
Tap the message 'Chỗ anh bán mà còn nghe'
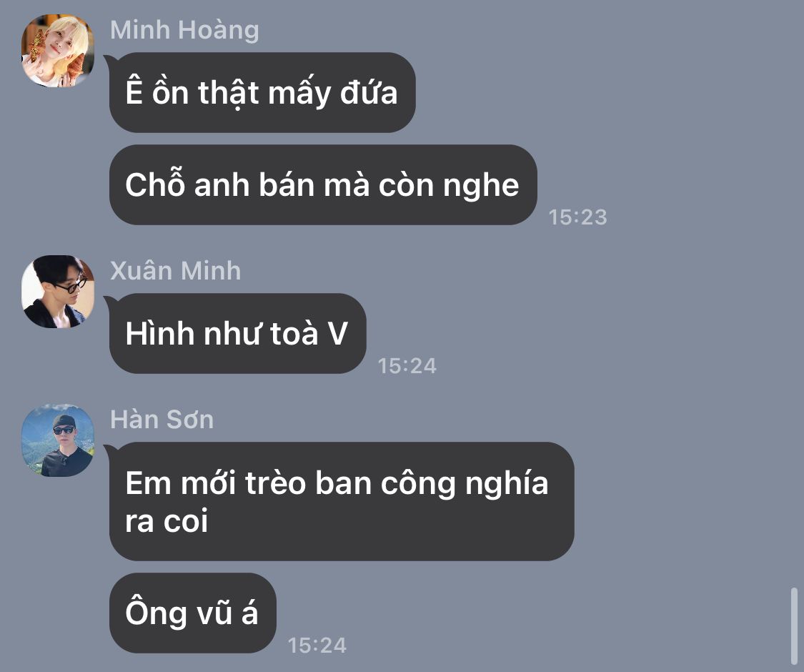click(323, 184)
